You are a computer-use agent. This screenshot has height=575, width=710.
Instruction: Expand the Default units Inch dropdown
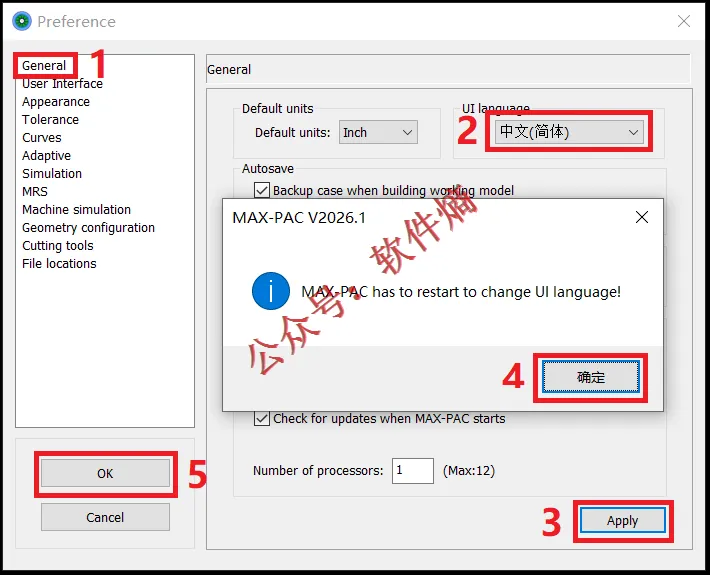(378, 132)
